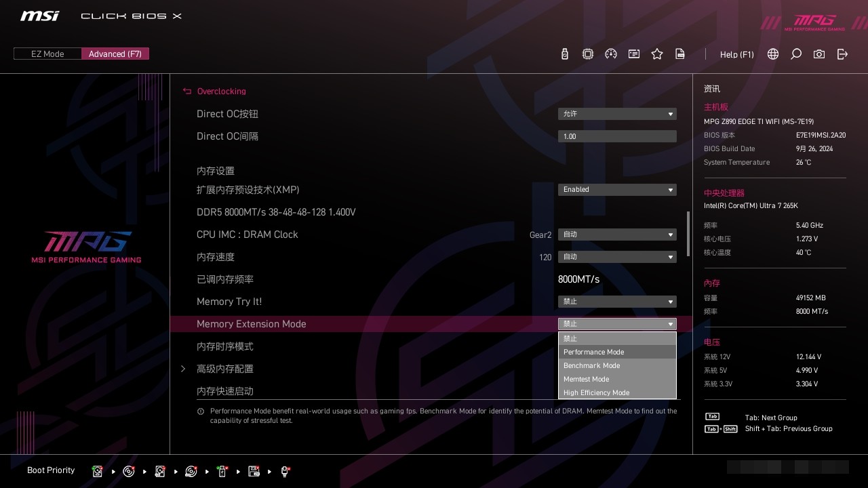Click the 扩展内存预设技术(XMP) label
The width and height of the screenshot is (868, 488).
[x=248, y=190]
